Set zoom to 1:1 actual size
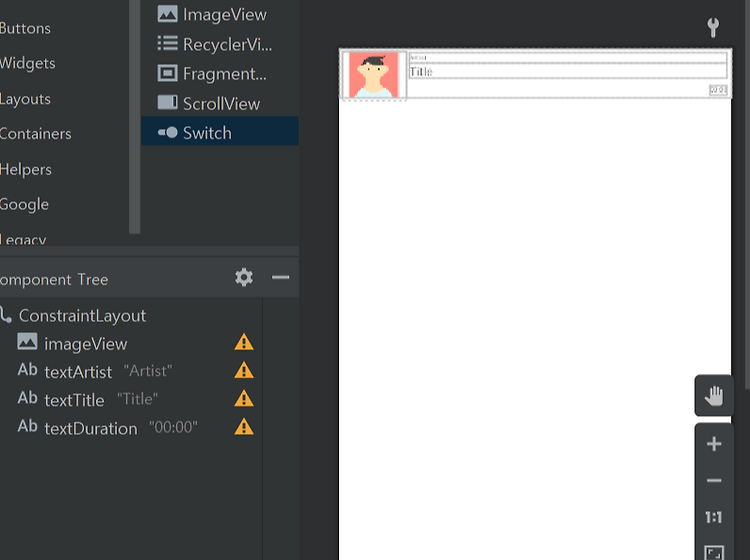 714,517
